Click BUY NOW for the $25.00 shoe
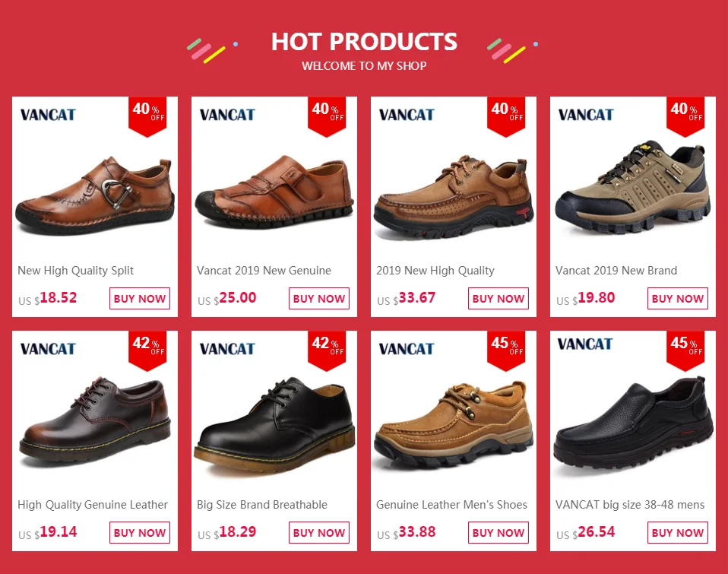This screenshot has height=574, width=728. [x=319, y=299]
